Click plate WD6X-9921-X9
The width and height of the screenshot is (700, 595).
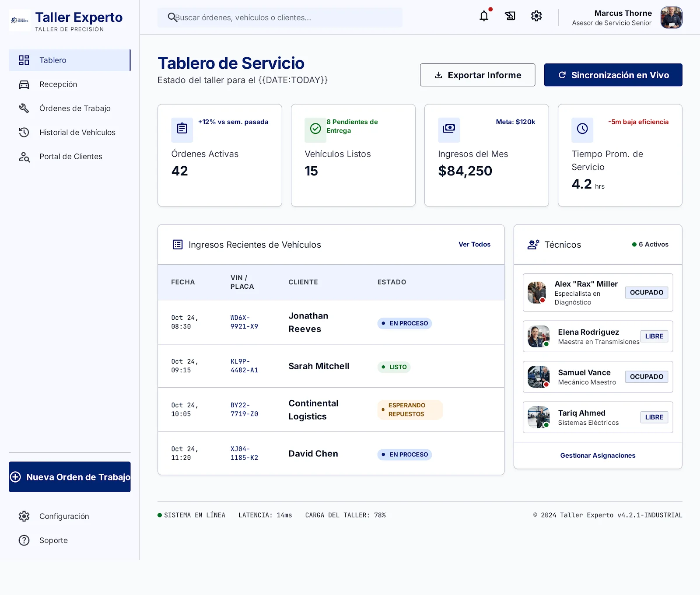pos(244,322)
